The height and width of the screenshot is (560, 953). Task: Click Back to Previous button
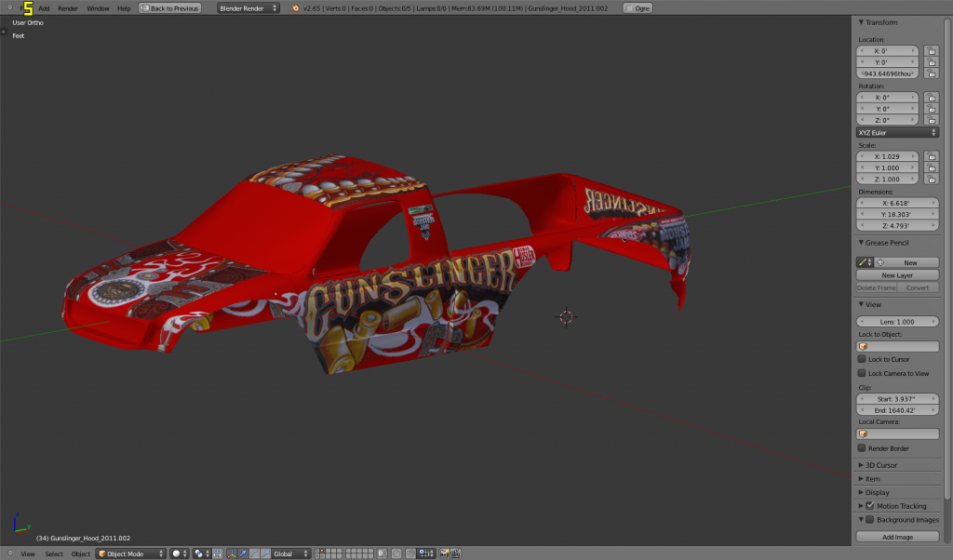[169, 7]
